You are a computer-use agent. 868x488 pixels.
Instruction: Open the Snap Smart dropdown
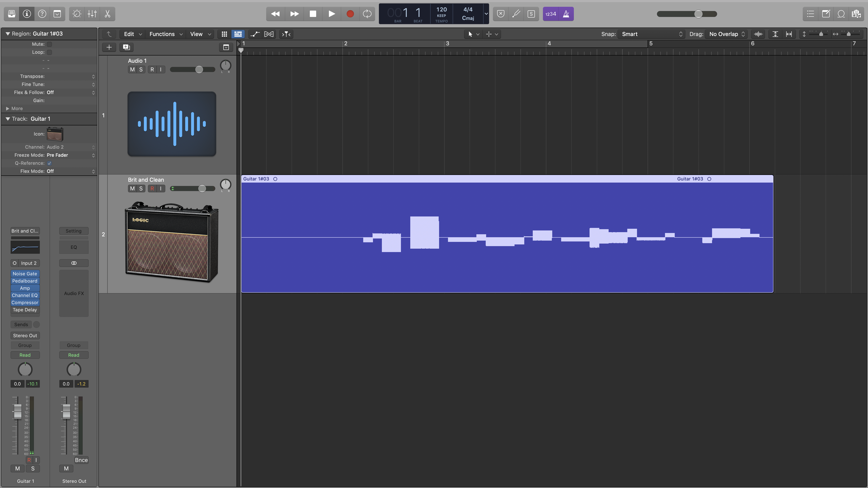(651, 34)
